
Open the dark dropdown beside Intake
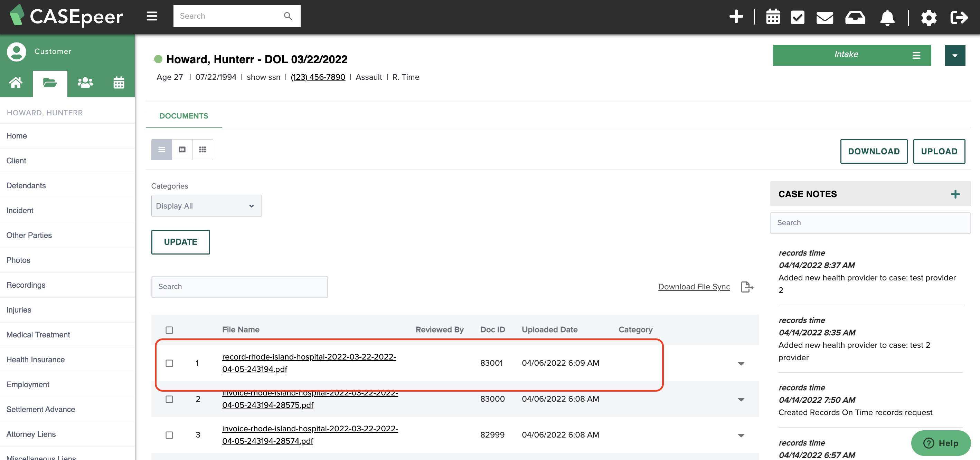[955, 56]
